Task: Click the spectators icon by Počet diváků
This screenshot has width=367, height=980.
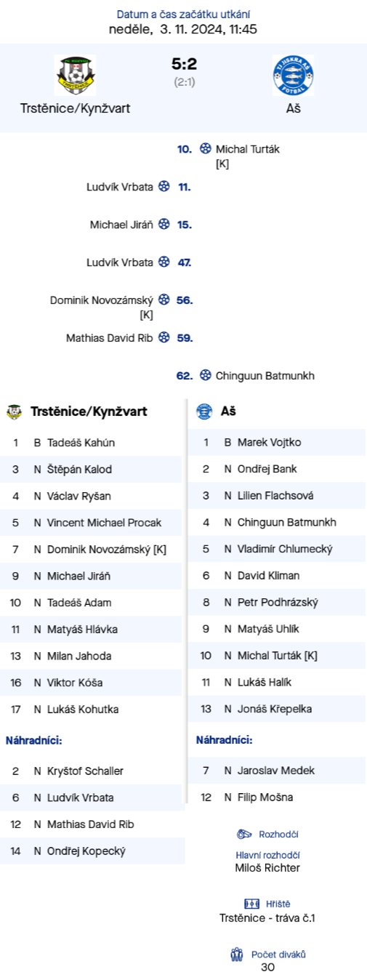Action: point(237,954)
